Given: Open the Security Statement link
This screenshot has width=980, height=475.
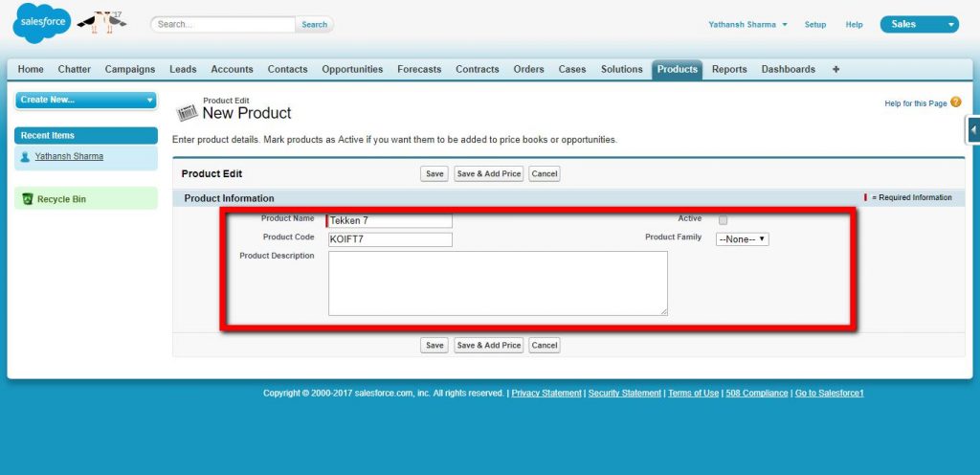Looking at the screenshot, I should (624, 394).
